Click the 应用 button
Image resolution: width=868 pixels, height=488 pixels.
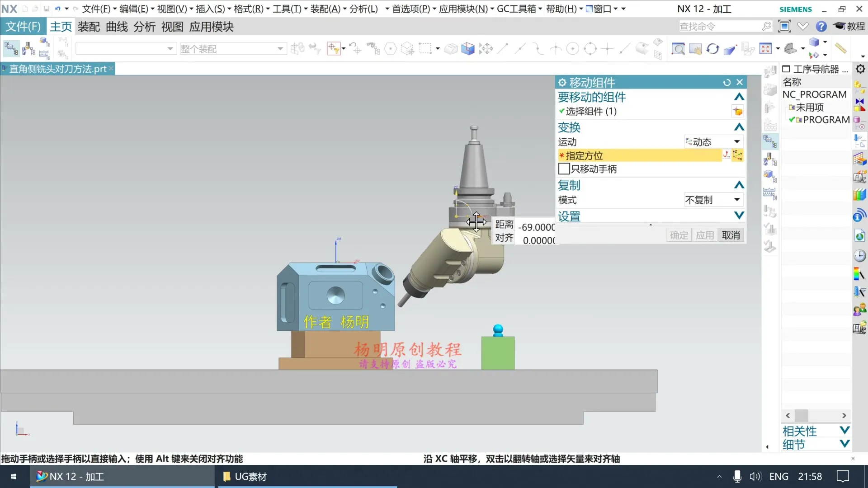coord(705,235)
